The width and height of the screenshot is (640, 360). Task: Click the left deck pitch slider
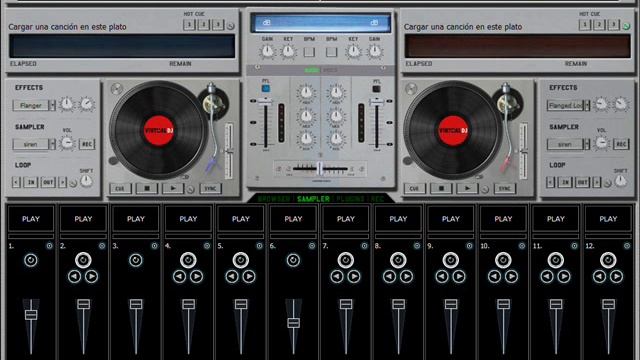tap(229, 151)
